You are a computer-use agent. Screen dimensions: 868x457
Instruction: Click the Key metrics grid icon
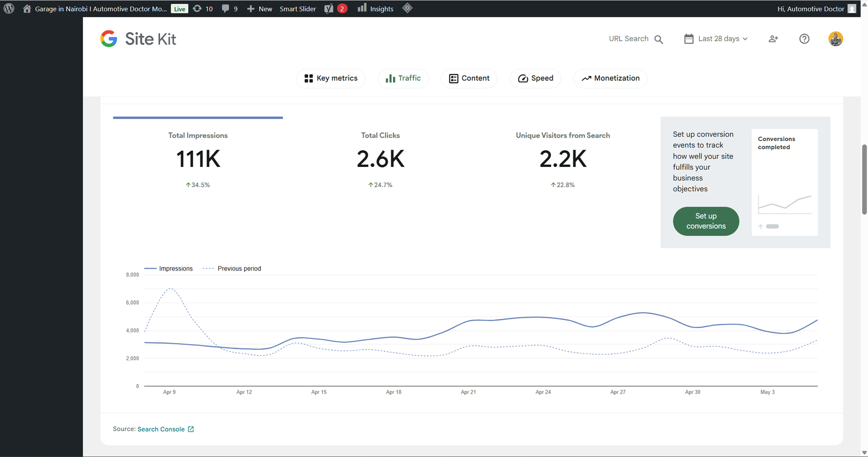(x=308, y=78)
